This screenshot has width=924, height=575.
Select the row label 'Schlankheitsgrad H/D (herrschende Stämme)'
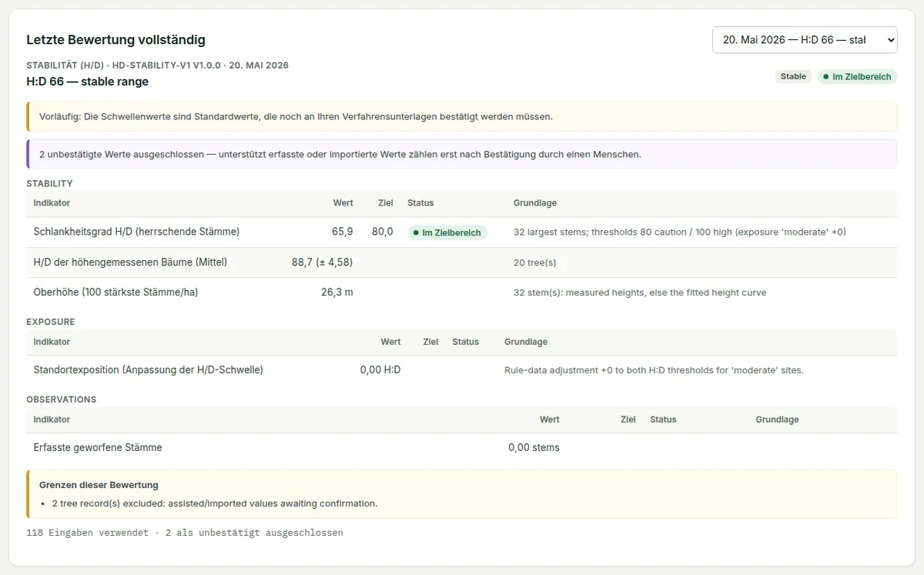tap(136, 232)
